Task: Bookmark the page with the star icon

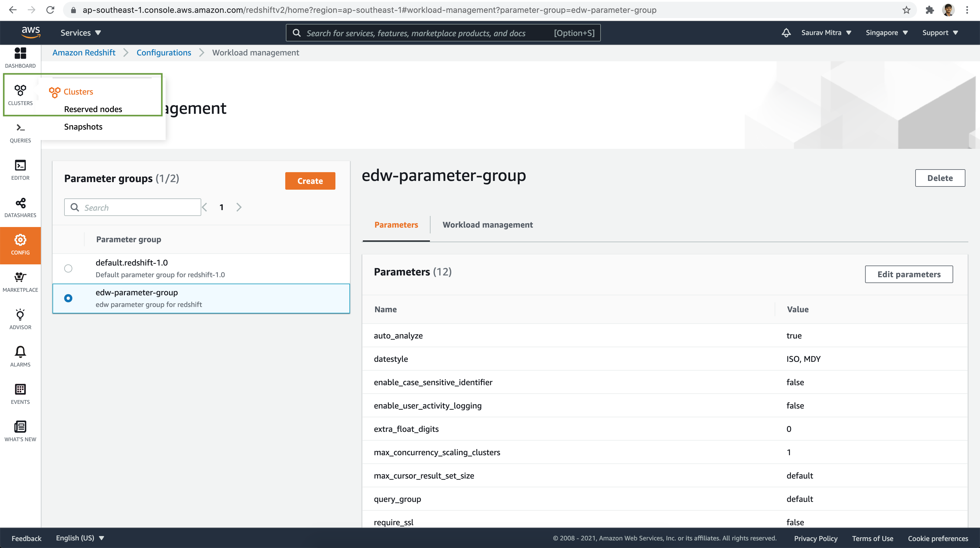Action: pyautogui.click(x=906, y=10)
